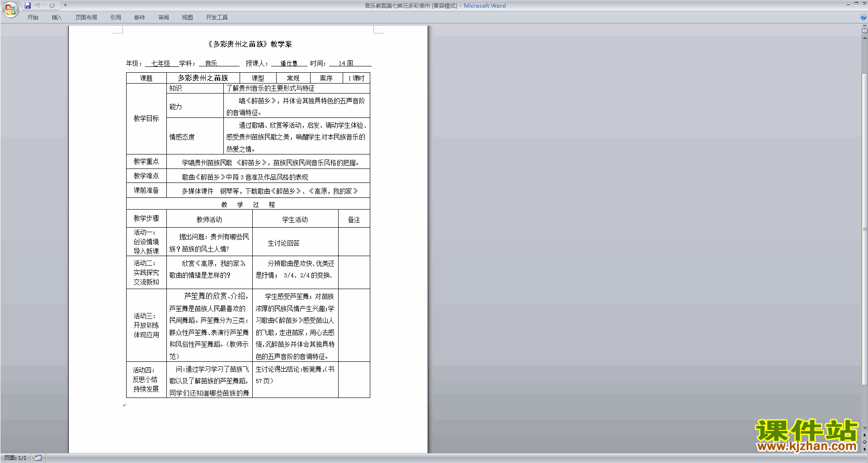Click the 教师活动 column header

(209, 220)
